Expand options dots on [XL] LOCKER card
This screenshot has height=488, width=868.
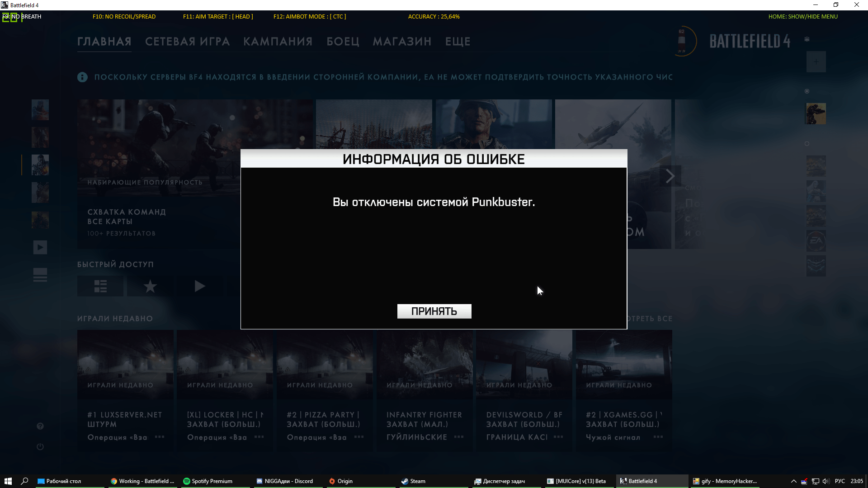tap(259, 437)
